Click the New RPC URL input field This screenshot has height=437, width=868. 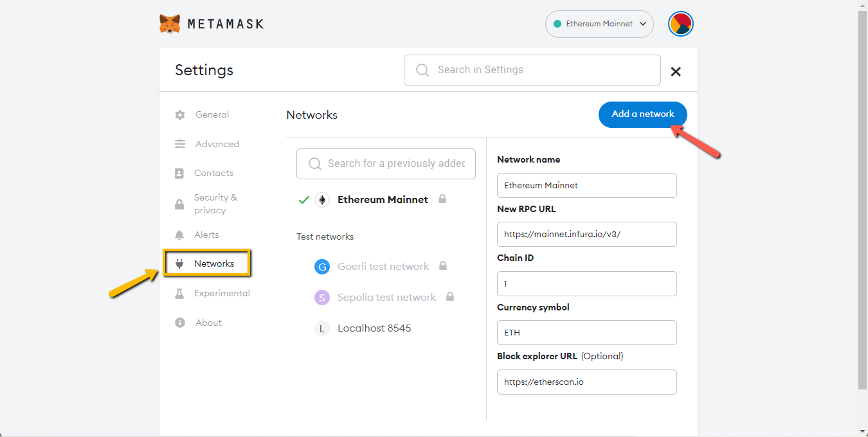587,234
